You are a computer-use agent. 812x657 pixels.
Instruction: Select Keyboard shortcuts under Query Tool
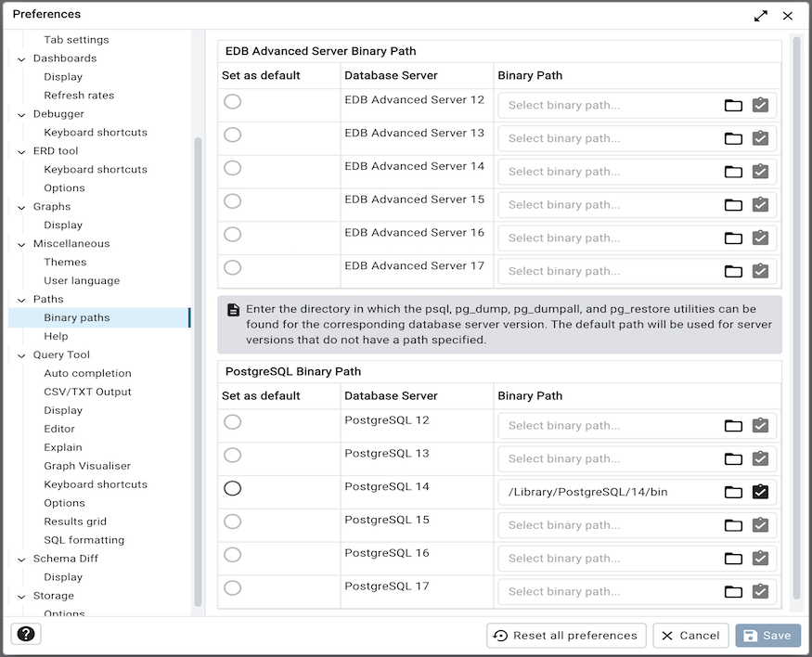coord(95,483)
